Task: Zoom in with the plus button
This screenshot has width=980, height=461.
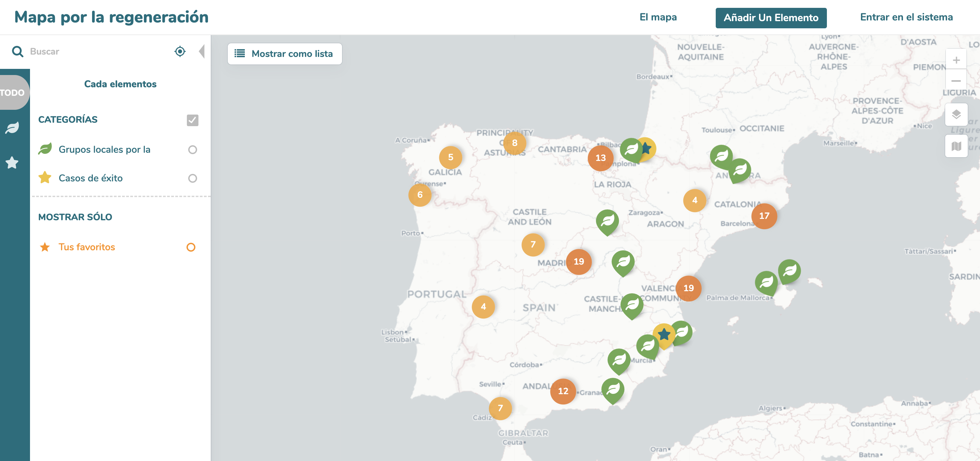Action: pyautogui.click(x=956, y=60)
